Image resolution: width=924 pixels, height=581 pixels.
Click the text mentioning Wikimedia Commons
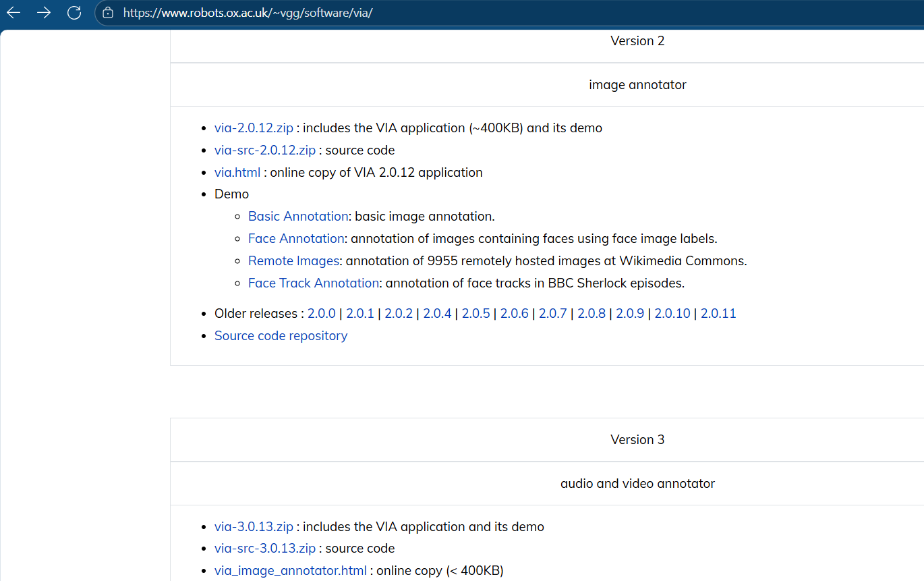(x=546, y=260)
